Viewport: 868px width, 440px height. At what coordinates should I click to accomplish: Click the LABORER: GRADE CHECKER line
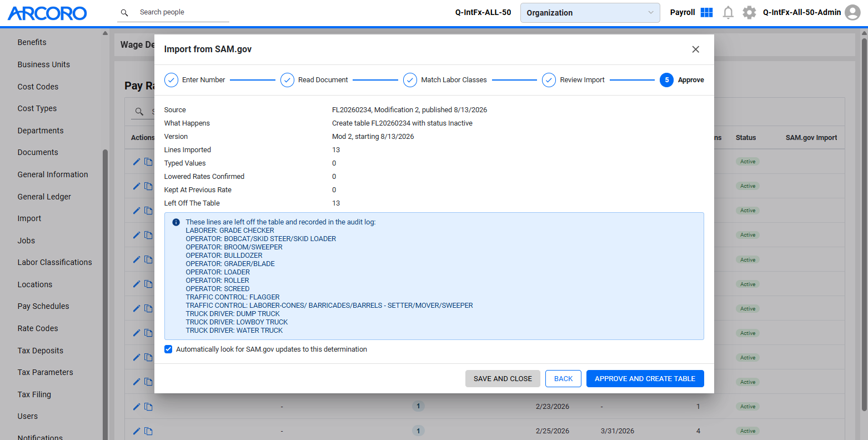230,231
